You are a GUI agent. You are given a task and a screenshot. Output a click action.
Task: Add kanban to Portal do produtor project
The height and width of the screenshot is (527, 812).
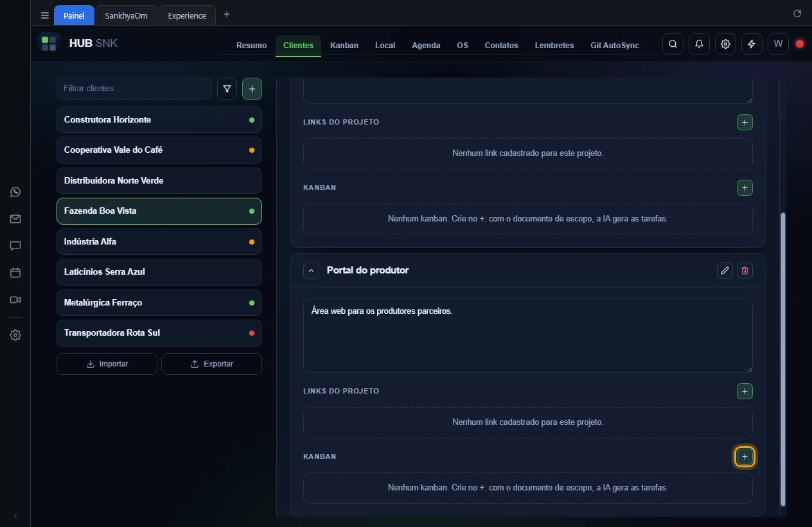click(x=745, y=456)
